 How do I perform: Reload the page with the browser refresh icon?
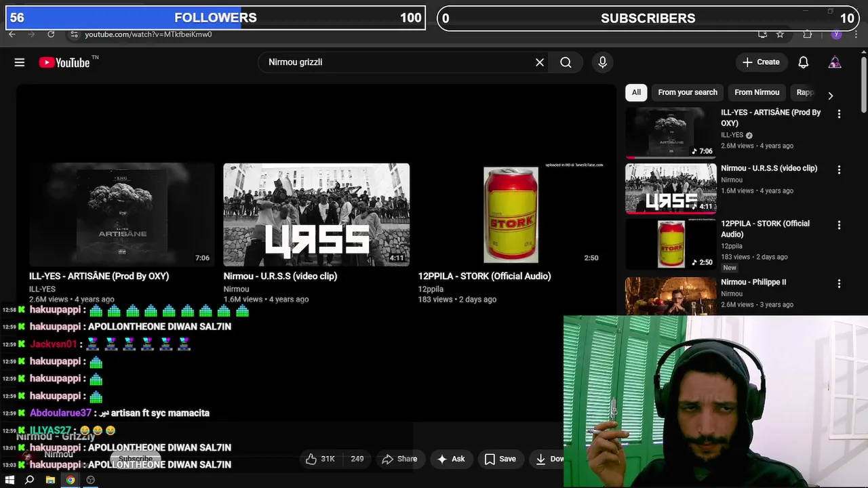click(x=51, y=34)
